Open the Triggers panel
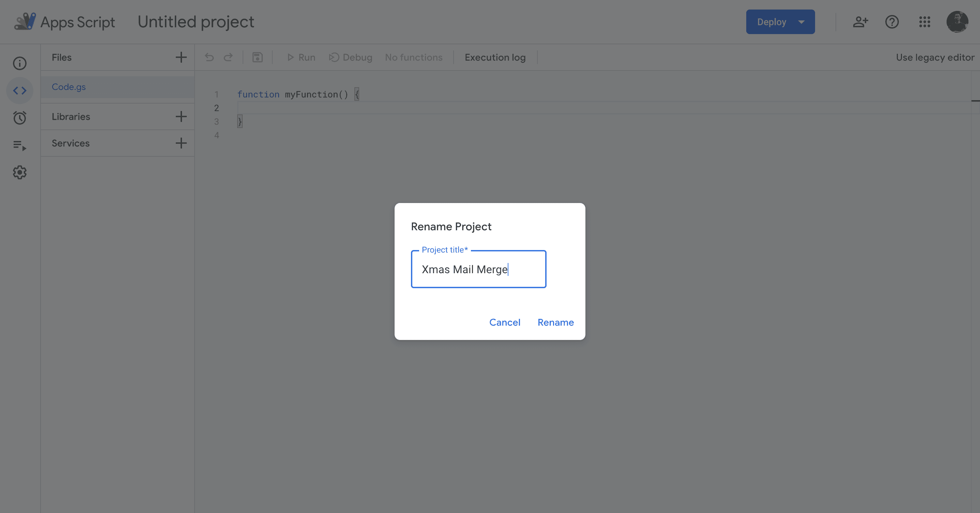Viewport: 980px width, 513px height. [19, 118]
